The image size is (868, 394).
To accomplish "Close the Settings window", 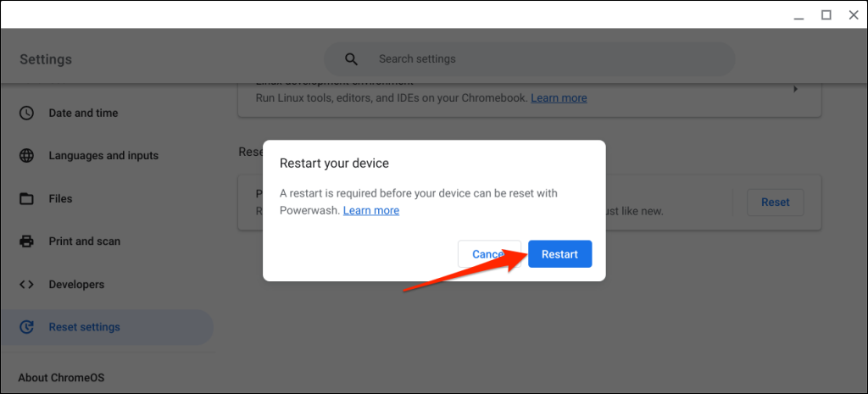I will [853, 14].
